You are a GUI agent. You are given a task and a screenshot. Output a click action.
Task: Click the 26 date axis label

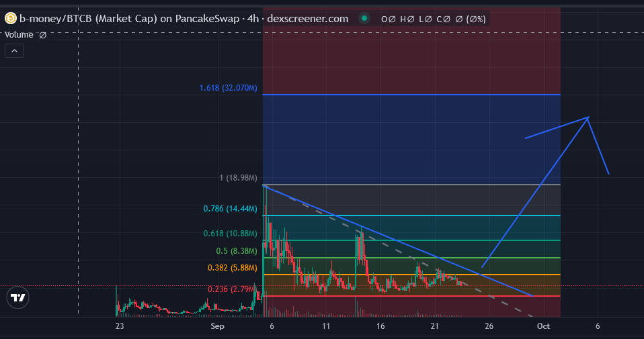489,326
